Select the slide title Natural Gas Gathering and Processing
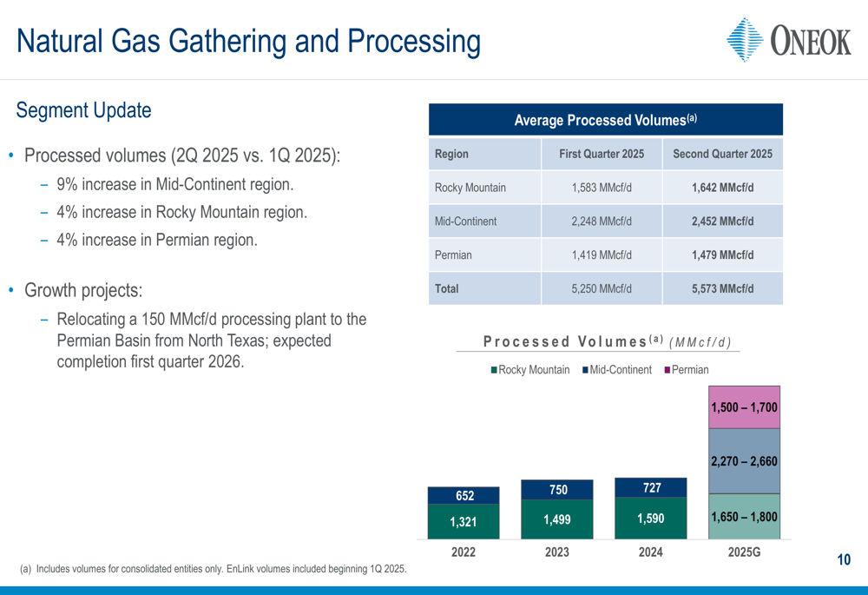The image size is (868, 595). tap(248, 42)
